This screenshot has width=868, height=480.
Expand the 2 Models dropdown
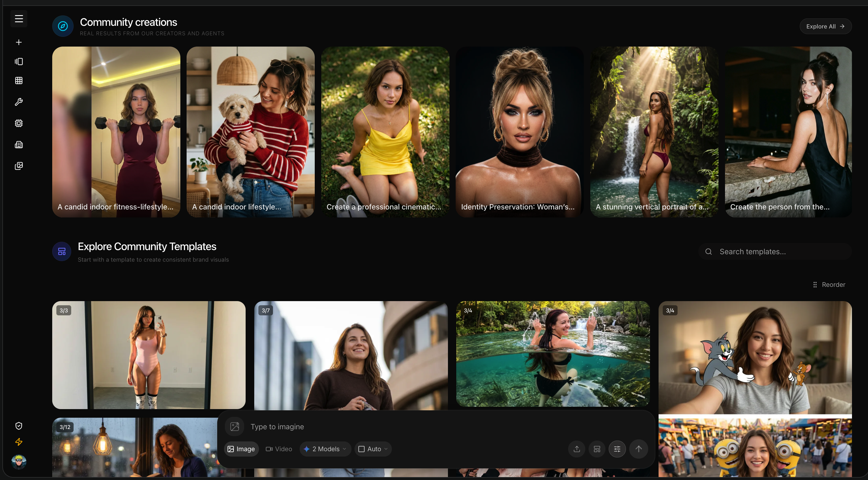pyautogui.click(x=325, y=449)
